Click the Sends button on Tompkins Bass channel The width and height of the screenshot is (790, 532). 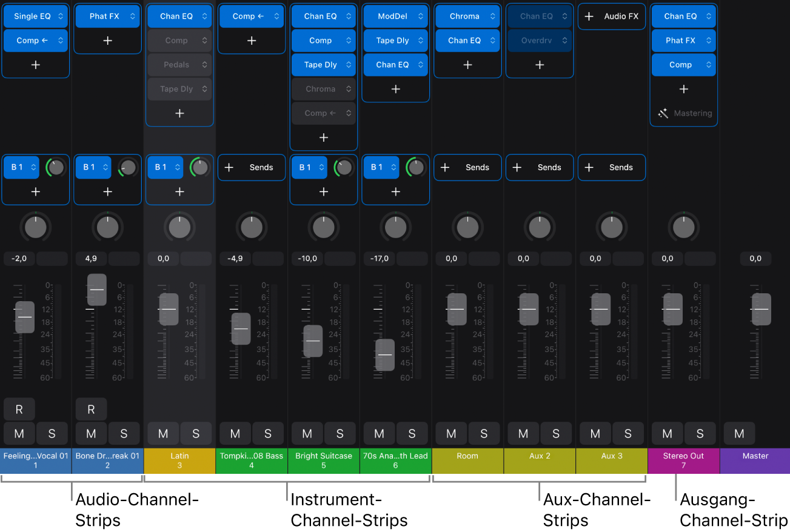(x=251, y=167)
